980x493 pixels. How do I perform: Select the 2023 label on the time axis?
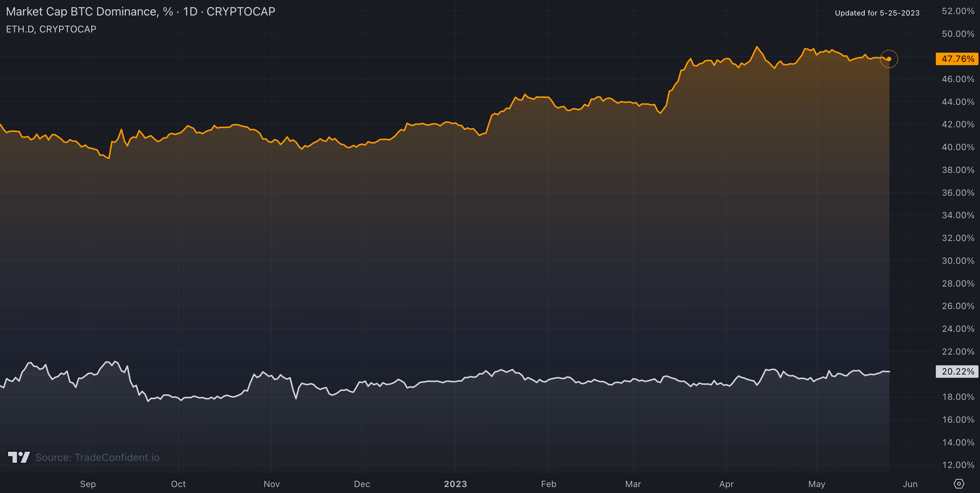point(455,484)
